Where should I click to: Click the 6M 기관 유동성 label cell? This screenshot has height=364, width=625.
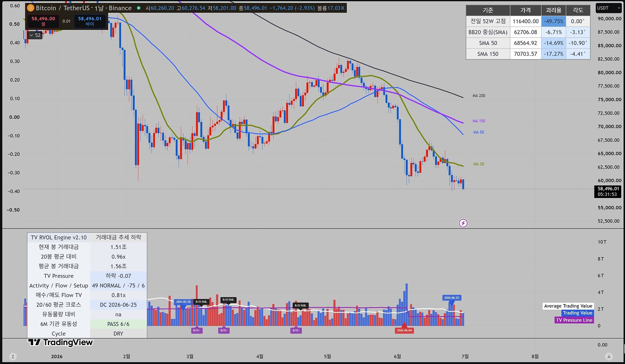click(59, 324)
